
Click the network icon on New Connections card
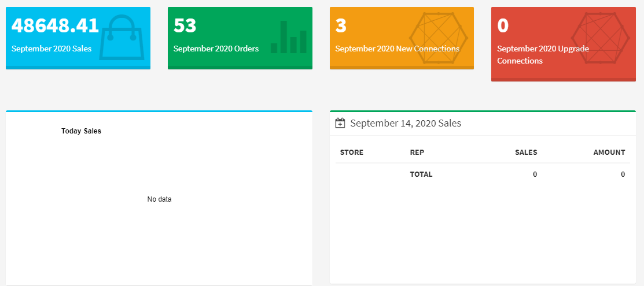441,38
